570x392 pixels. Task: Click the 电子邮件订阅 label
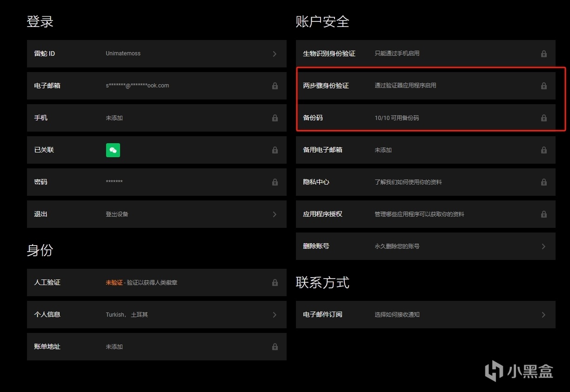(322, 314)
